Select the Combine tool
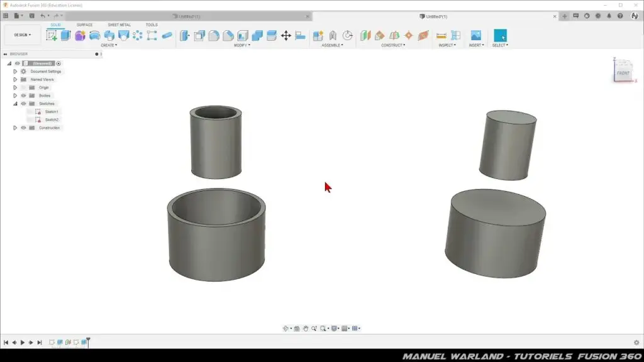644x362 pixels. (x=257, y=35)
